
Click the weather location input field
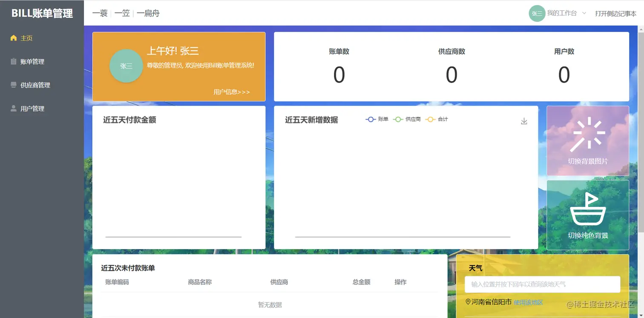click(x=542, y=284)
